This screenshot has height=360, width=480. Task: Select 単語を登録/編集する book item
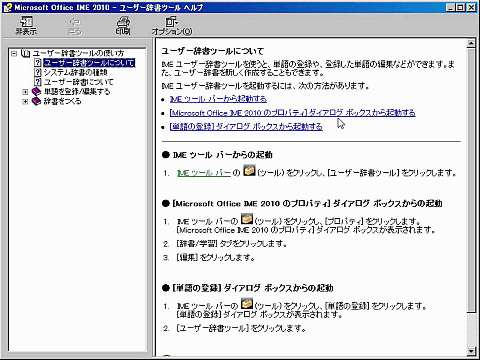click(77, 92)
